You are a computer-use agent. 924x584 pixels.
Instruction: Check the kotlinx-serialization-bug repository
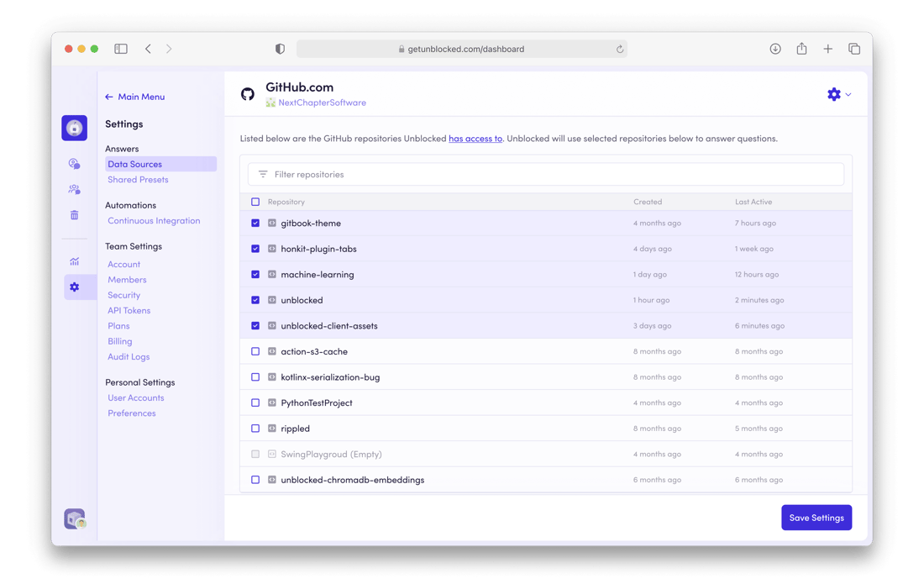click(255, 377)
